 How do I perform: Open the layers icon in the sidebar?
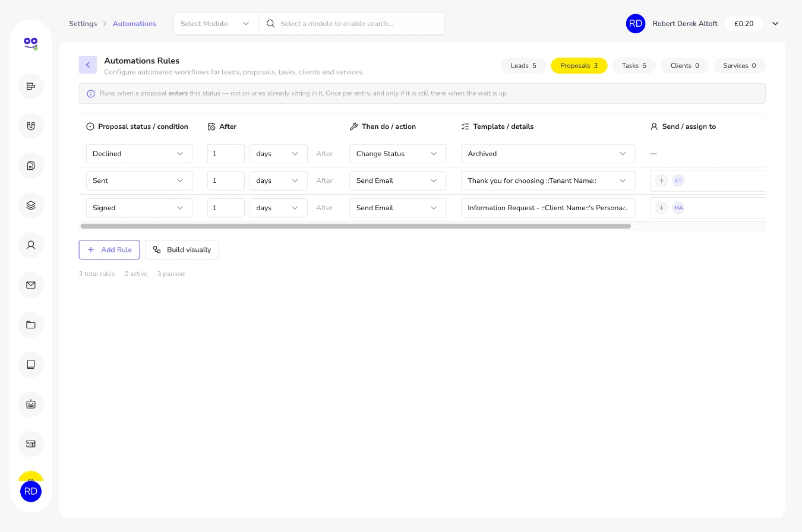(x=31, y=205)
